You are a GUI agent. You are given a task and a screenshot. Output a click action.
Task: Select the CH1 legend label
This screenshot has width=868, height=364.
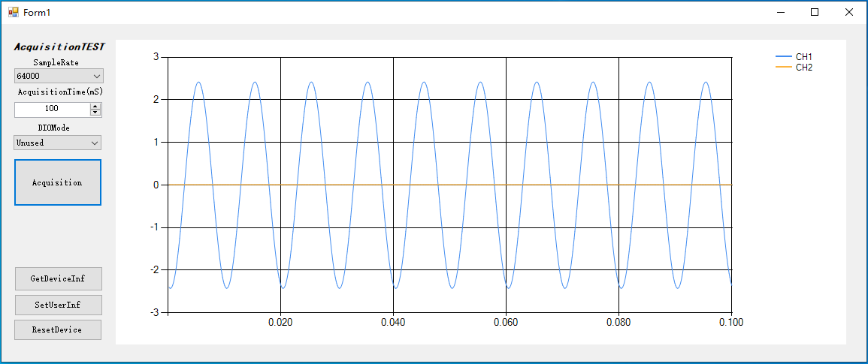[803, 57]
